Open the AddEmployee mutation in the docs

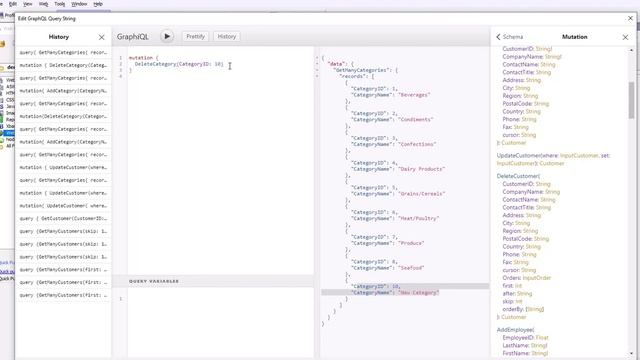pos(514,329)
